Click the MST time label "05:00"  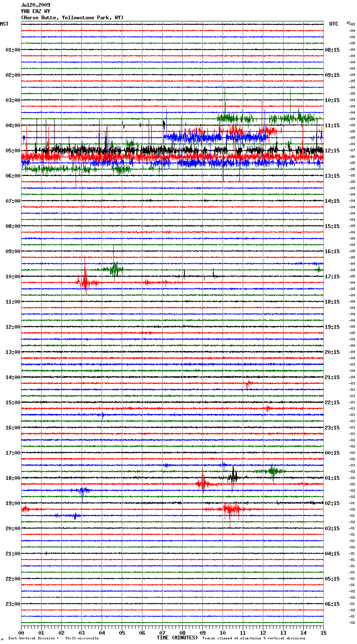pos(13,151)
